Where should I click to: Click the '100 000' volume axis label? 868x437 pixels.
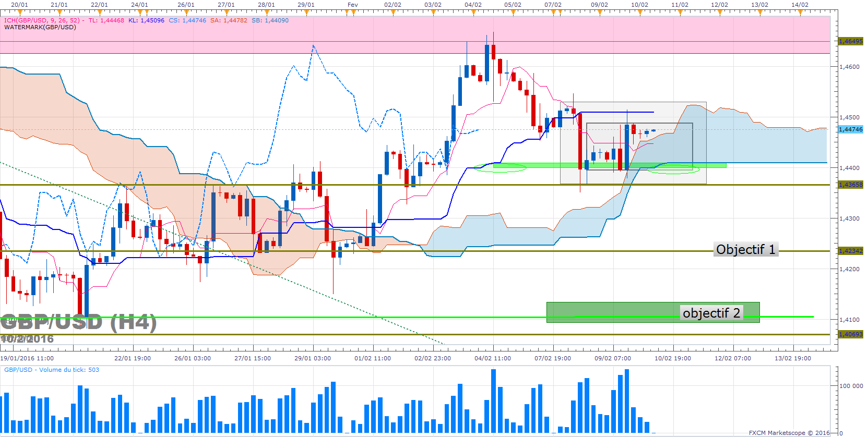(x=851, y=386)
